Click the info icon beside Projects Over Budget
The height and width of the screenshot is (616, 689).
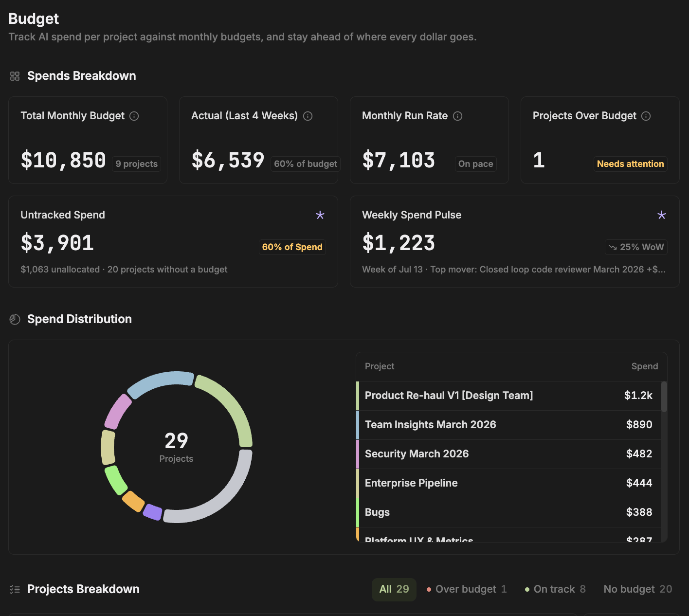(x=646, y=116)
